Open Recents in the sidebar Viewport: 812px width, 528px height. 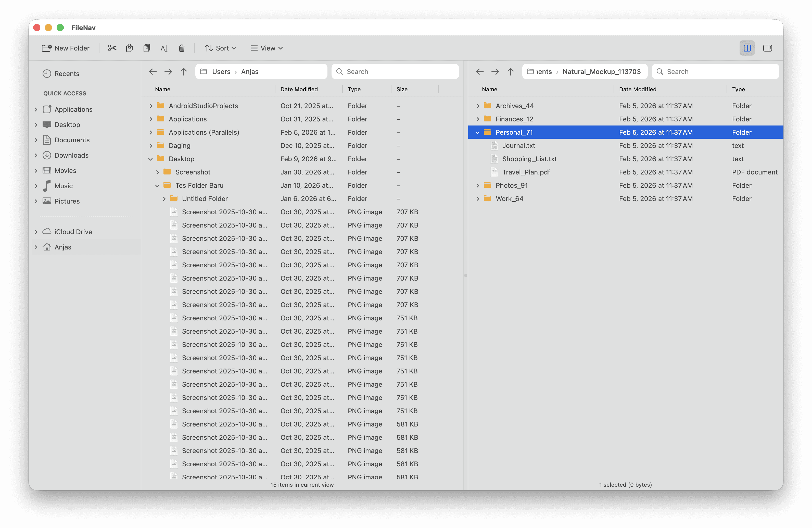pos(67,74)
